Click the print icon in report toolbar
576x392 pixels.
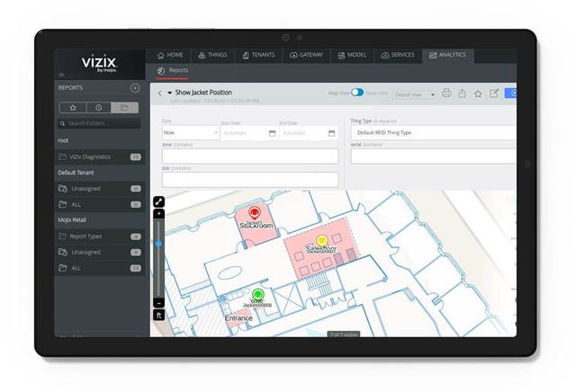[446, 94]
